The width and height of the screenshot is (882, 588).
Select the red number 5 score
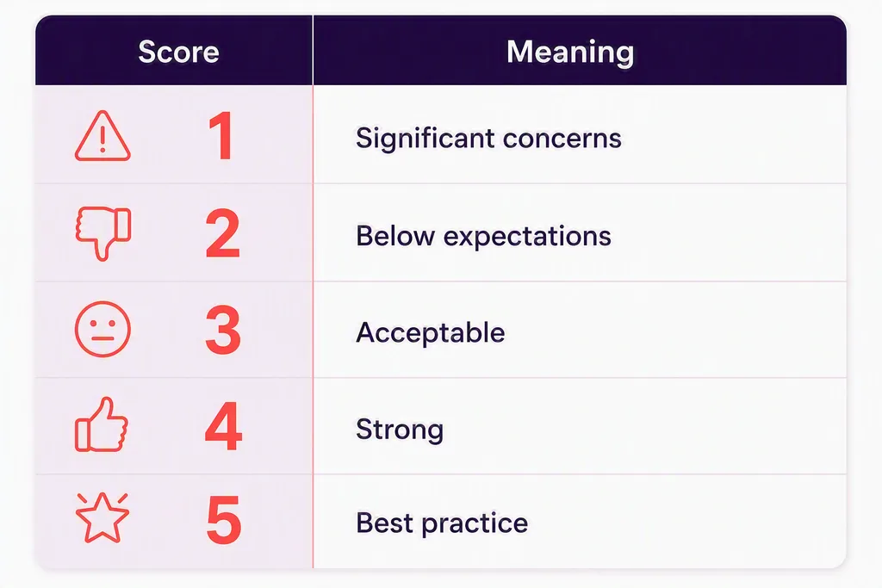[224, 520]
